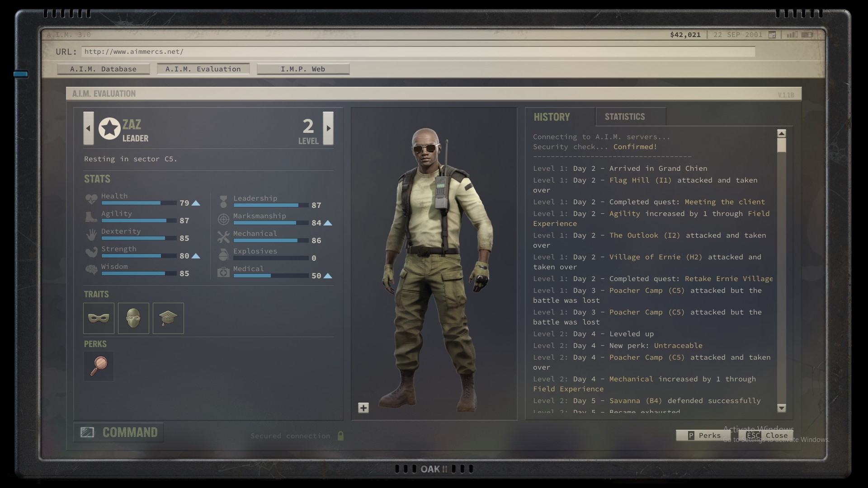Click the Agility boot icon

pyautogui.click(x=91, y=217)
